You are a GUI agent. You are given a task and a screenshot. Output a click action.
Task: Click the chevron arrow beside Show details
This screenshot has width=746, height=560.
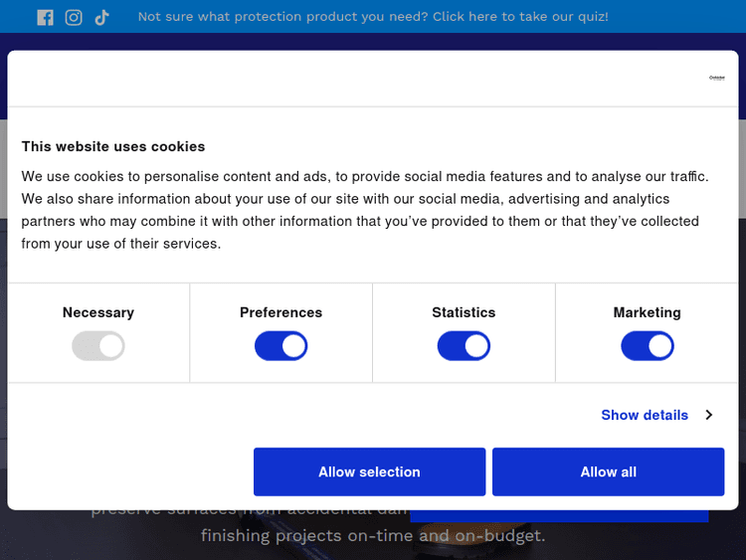(709, 415)
